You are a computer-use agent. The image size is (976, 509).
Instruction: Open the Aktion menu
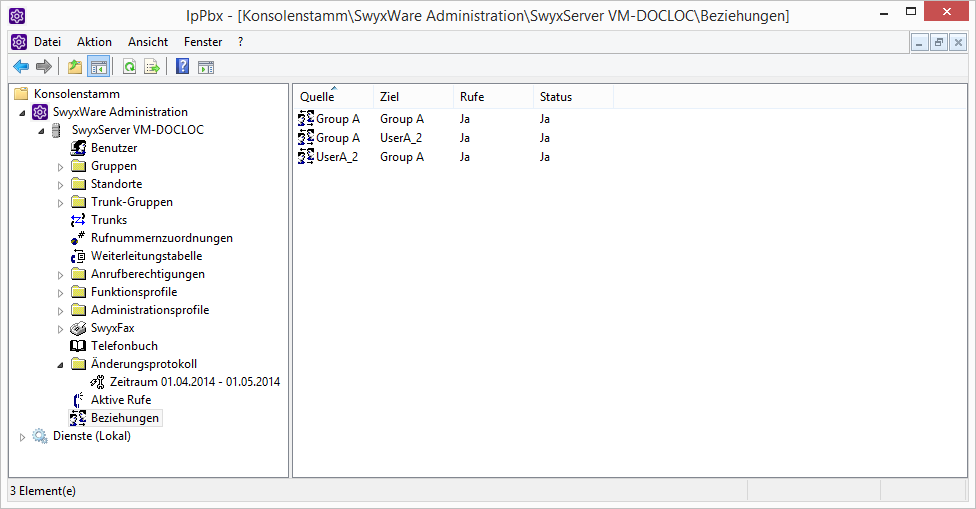click(x=94, y=42)
